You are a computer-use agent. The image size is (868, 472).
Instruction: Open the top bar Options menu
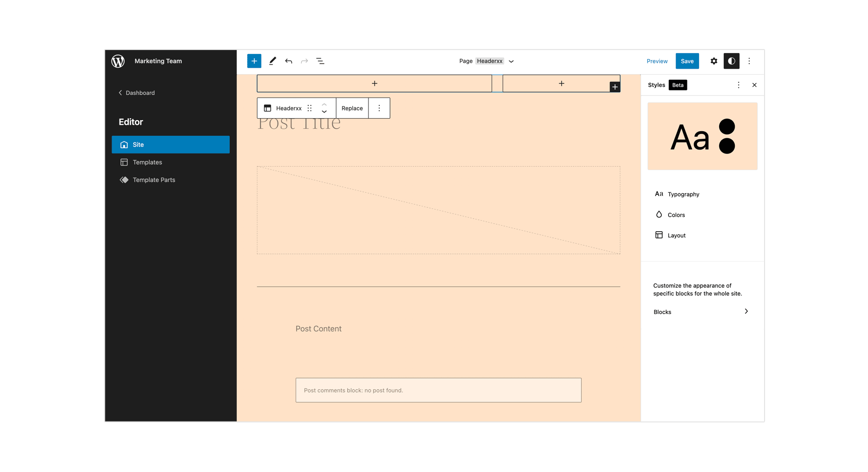coord(749,61)
